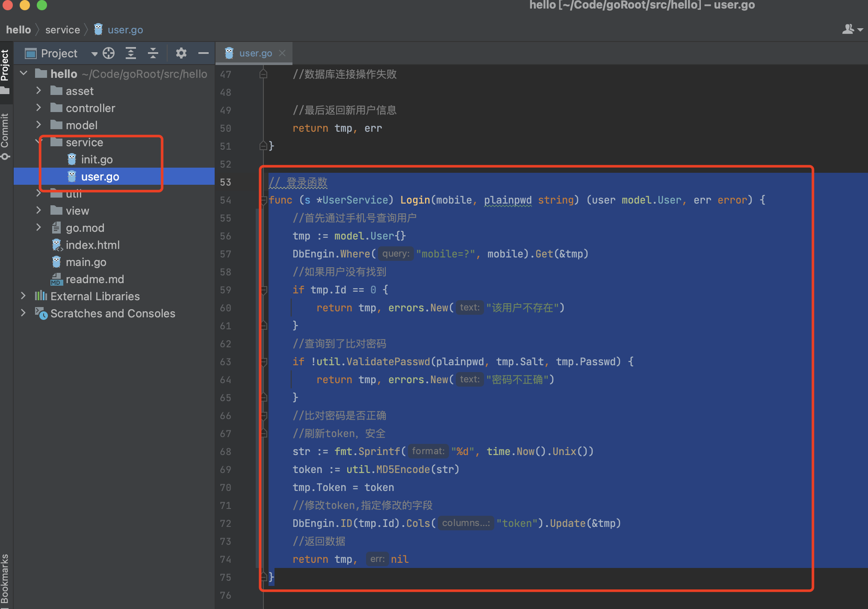
Task: Fold the if block at line 59
Action: 264,290
